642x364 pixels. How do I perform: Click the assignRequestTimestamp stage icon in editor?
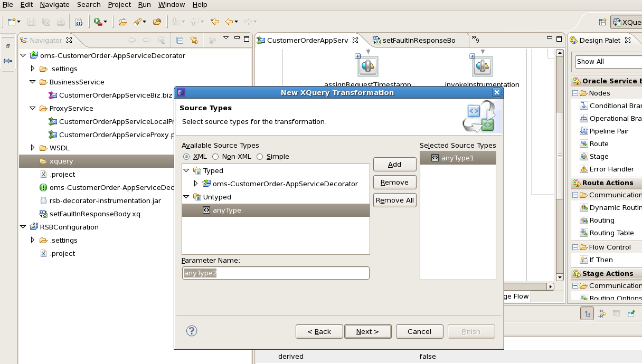coord(367,66)
